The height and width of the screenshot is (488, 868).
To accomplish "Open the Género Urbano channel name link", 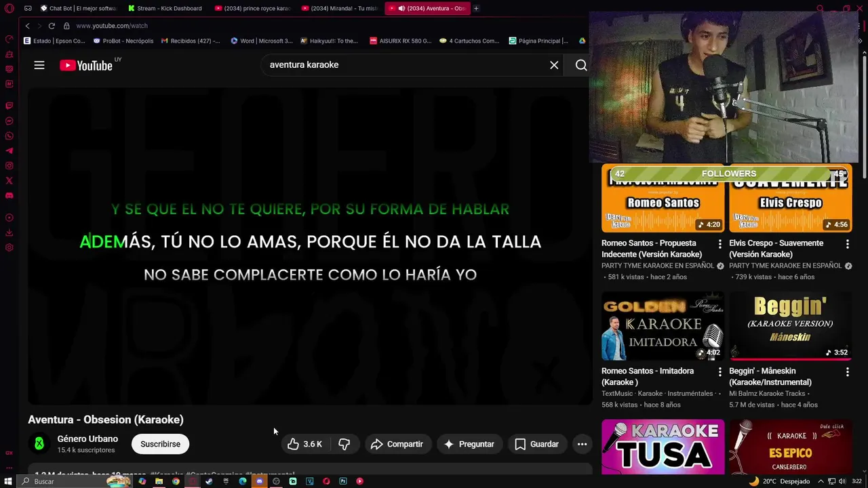I will point(87,439).
